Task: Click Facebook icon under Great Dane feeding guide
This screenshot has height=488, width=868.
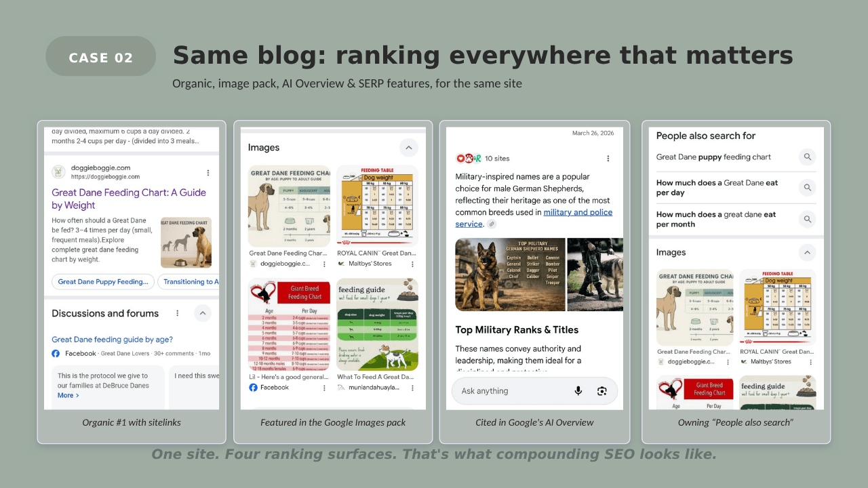Action: click(x=56, y=354)
